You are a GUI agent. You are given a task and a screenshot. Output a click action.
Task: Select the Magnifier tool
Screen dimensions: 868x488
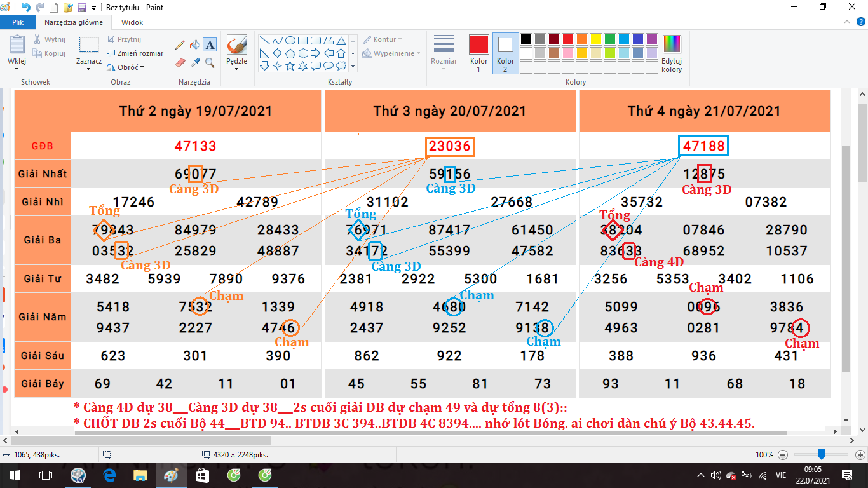point(210,63)
